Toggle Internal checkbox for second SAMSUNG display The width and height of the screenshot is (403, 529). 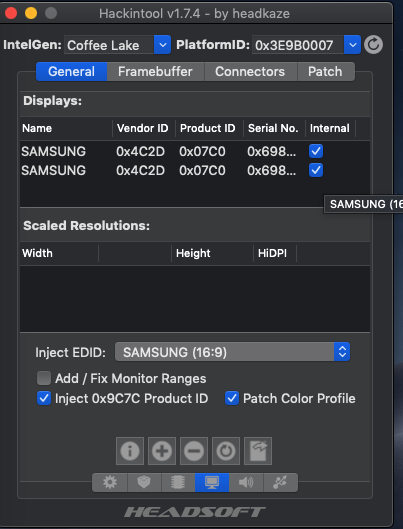pos(316,170)
